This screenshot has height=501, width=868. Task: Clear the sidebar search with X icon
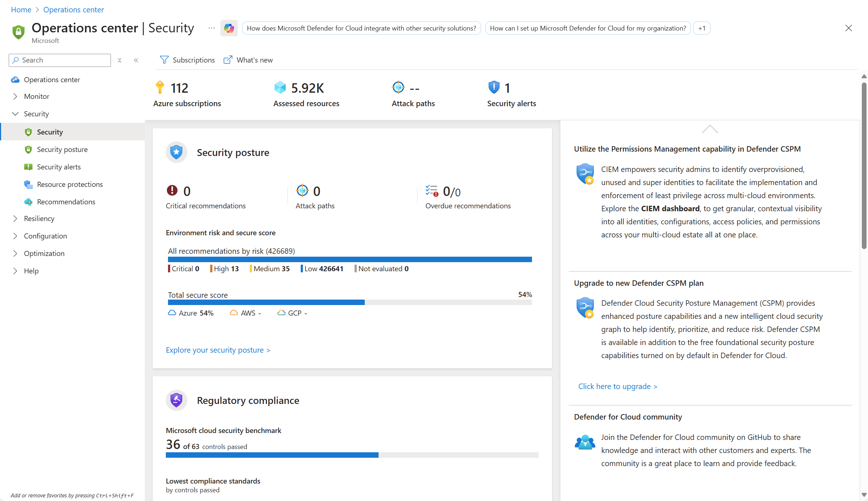[x=120, y=60]
